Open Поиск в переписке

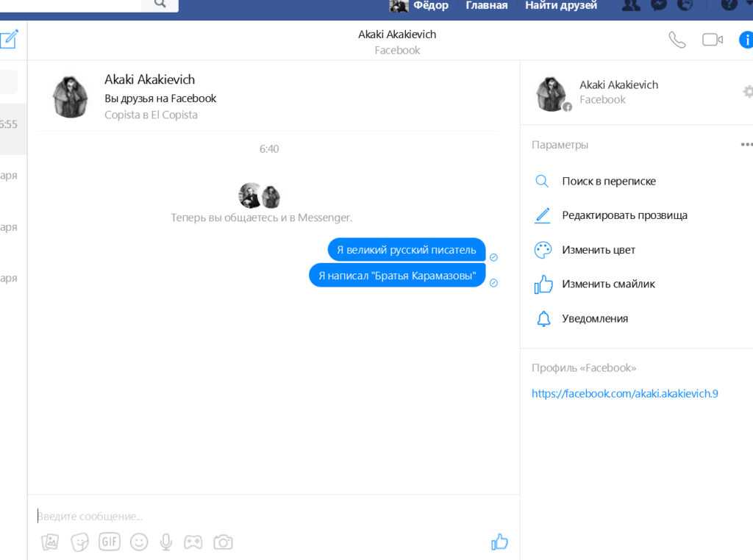coord(609,182)
